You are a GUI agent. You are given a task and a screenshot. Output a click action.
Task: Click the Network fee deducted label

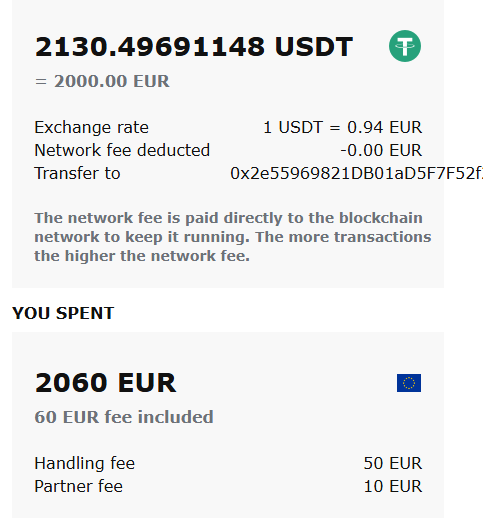122,150
